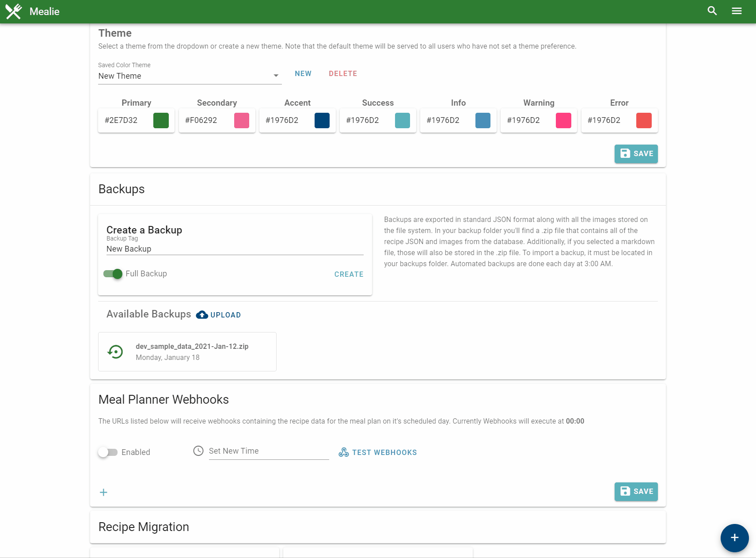Open search with the magnifier icon
Viewport: 756px width, 558px height.
tap(712, 11)
